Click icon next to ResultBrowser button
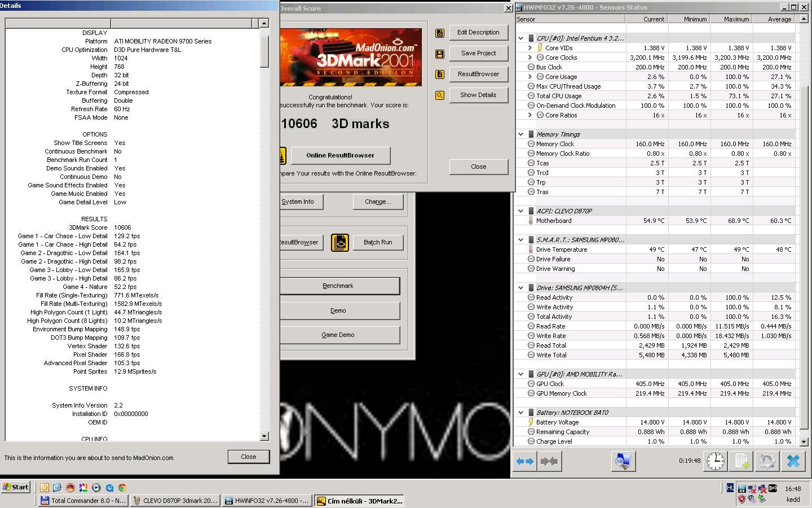 coord(440,75)
